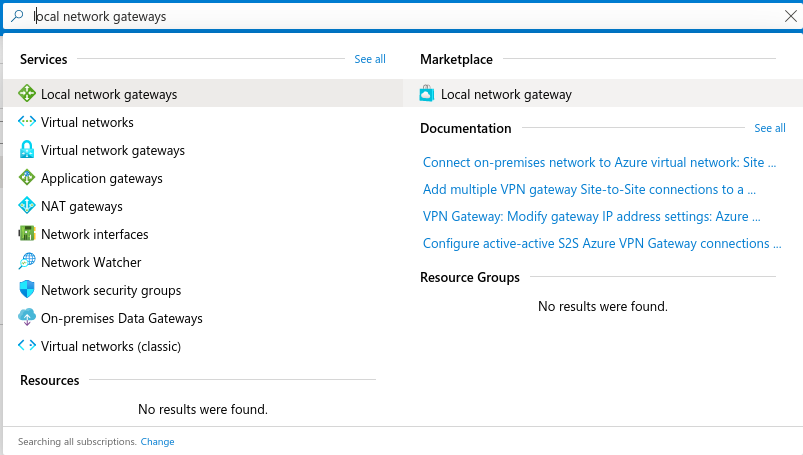Click the Application gateways icon
803x455 pixels.
point(27,178)
